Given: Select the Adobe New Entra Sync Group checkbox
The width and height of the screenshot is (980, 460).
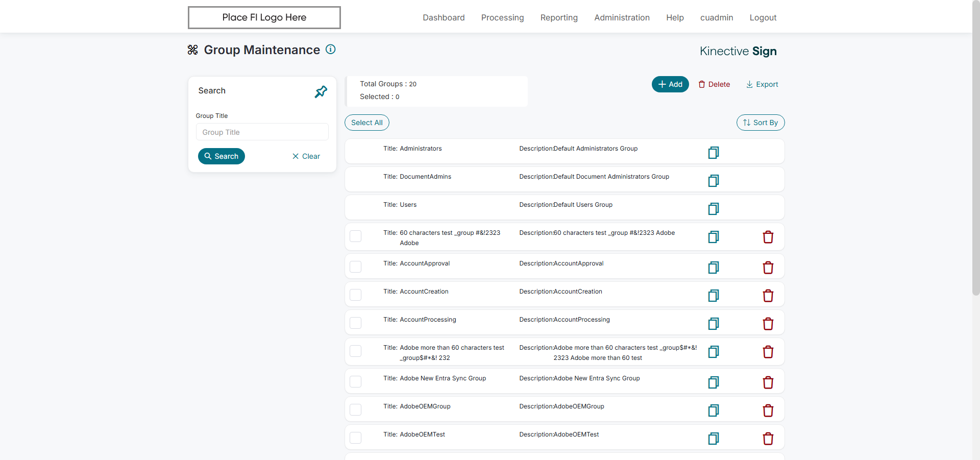Looking at the screenshot, I should (356, 381).
